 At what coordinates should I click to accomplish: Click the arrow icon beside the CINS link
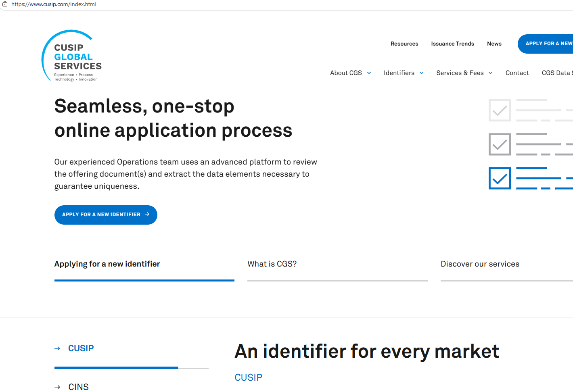57,387
